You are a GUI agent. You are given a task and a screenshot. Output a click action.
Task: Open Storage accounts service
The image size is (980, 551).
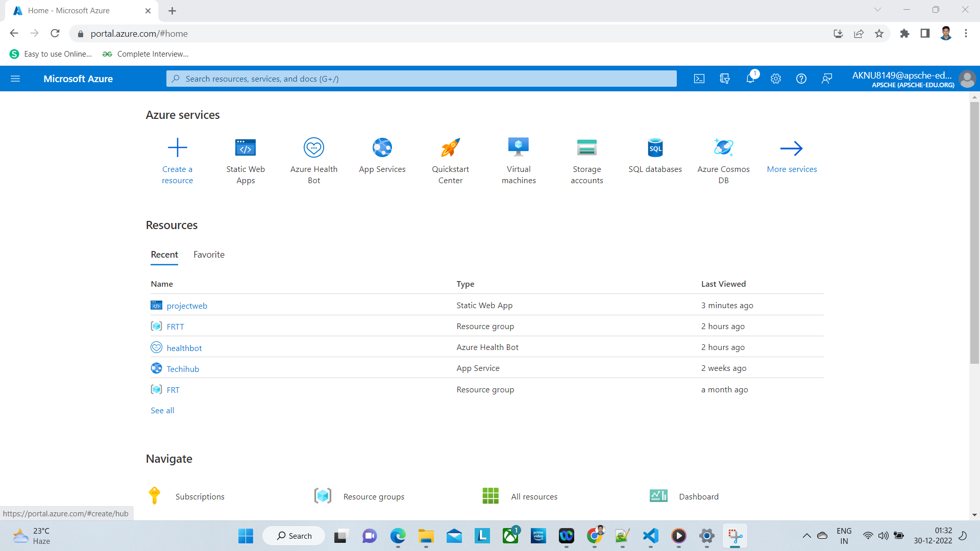tap(587, 161)
